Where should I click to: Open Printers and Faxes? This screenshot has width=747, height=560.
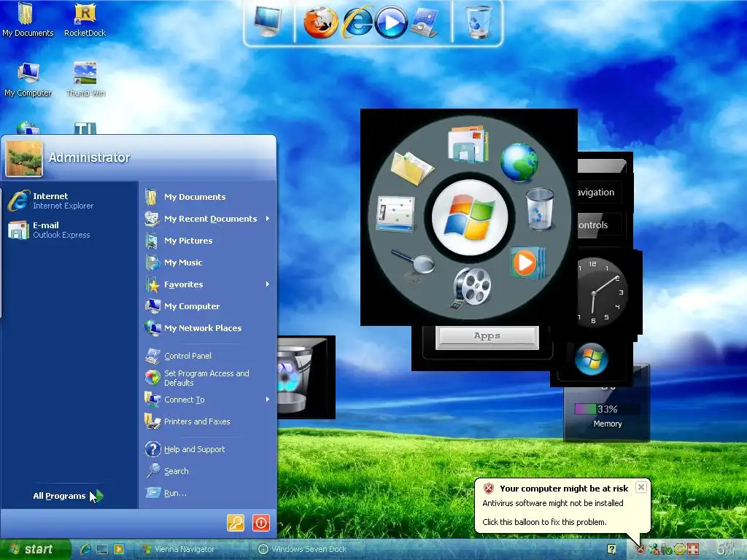pos(207,421)
